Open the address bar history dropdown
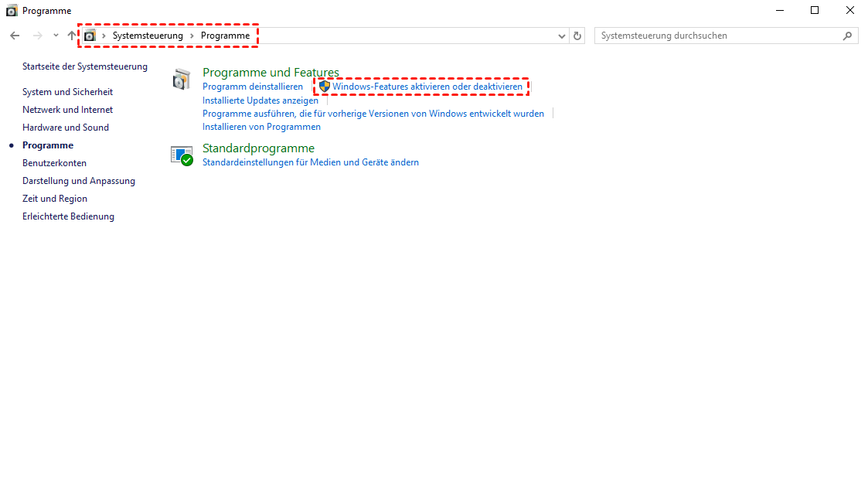 pos(561,36)
